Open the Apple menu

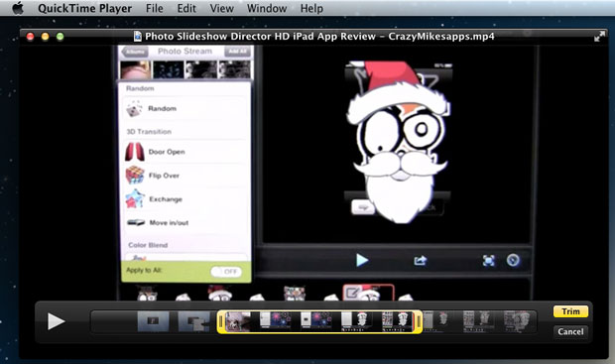pyautogui.click(x=18, y=8)
